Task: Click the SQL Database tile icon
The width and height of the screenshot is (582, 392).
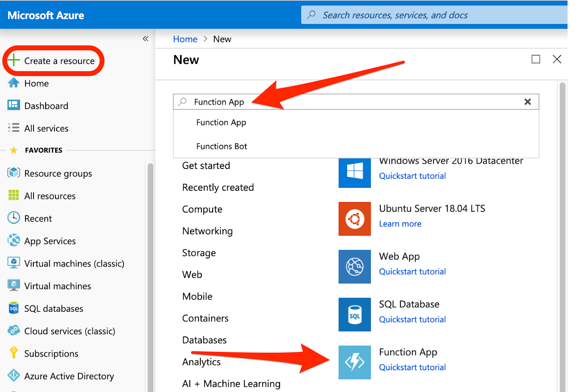Action: pos(355,315)
